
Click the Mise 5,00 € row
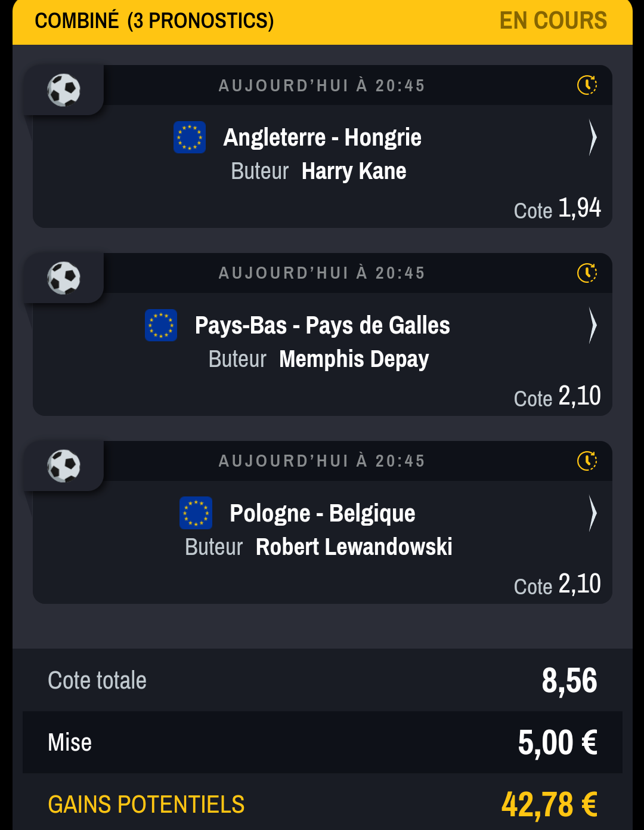(x=323, y=742)
